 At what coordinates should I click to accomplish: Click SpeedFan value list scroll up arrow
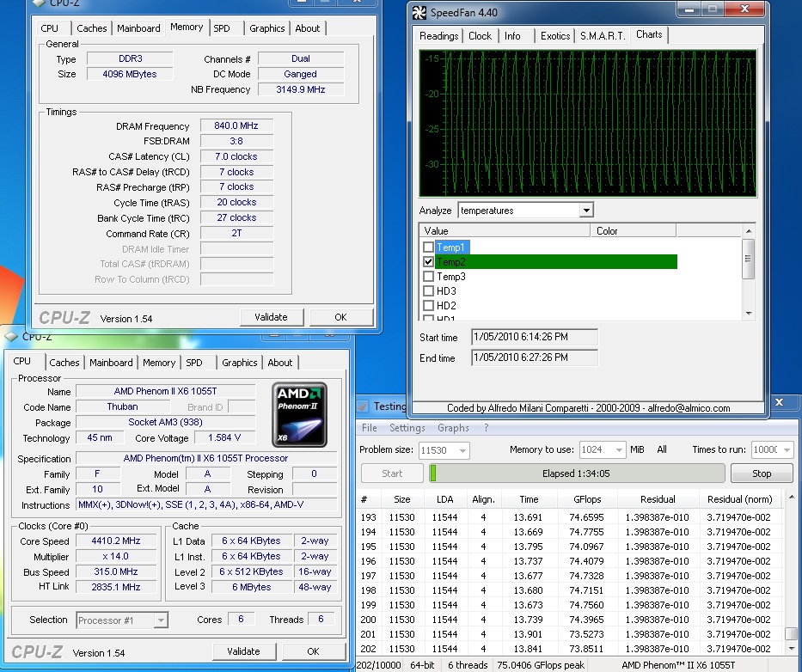coord(749,231)
